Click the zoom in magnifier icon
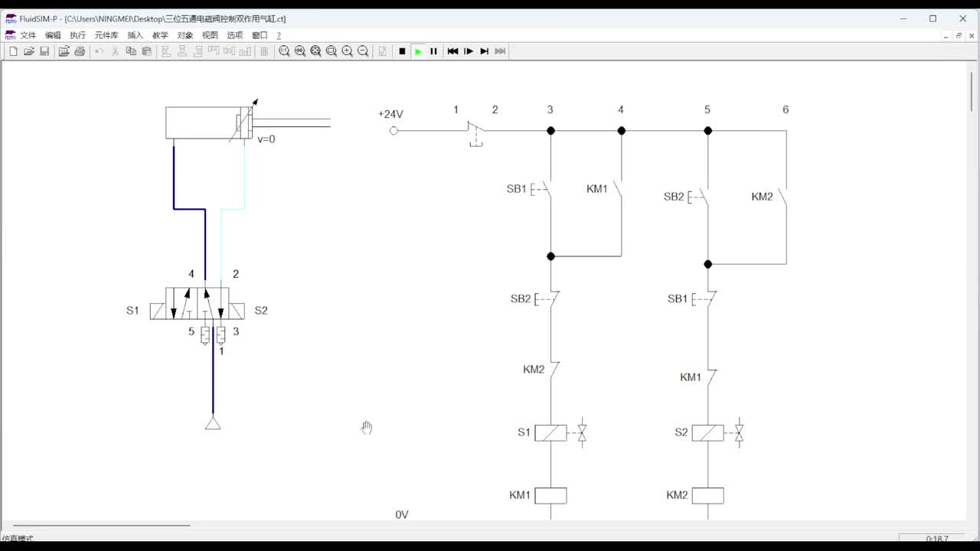The height and width of the screenshot is (551, 980). (347, 51)
